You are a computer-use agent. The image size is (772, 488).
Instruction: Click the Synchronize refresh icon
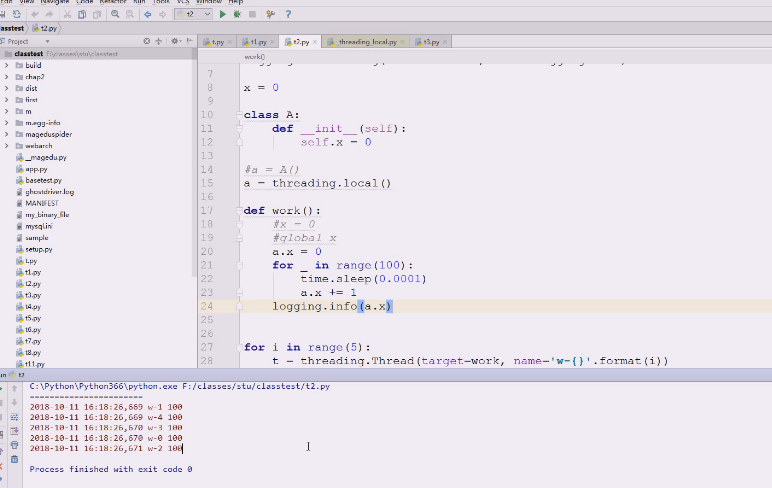(x=17, y=14)
